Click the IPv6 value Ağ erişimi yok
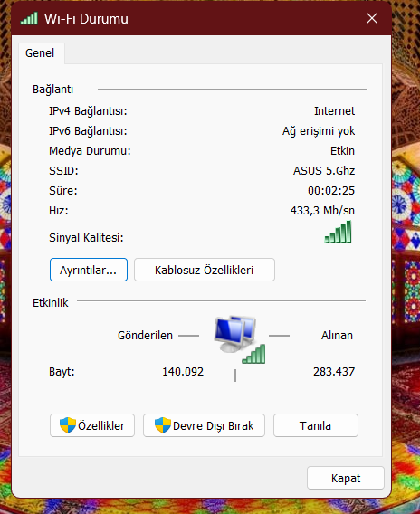Screen dimensions: 420x514 319,131
